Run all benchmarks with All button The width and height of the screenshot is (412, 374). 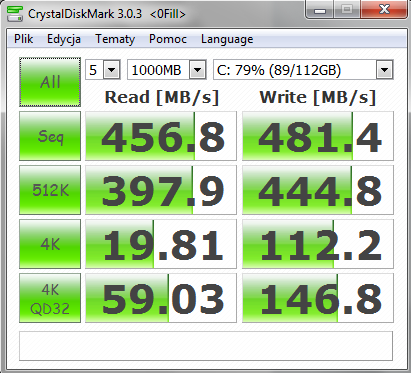point(50,82)
